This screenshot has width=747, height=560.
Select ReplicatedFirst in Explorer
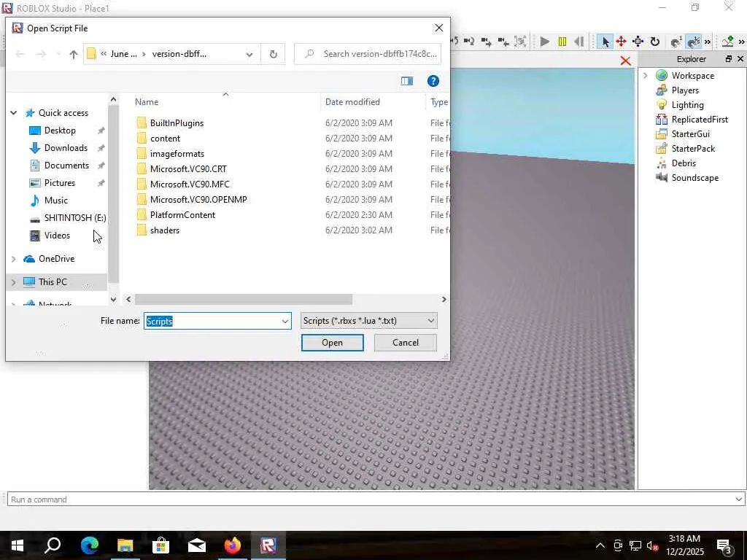pos(700,120)
